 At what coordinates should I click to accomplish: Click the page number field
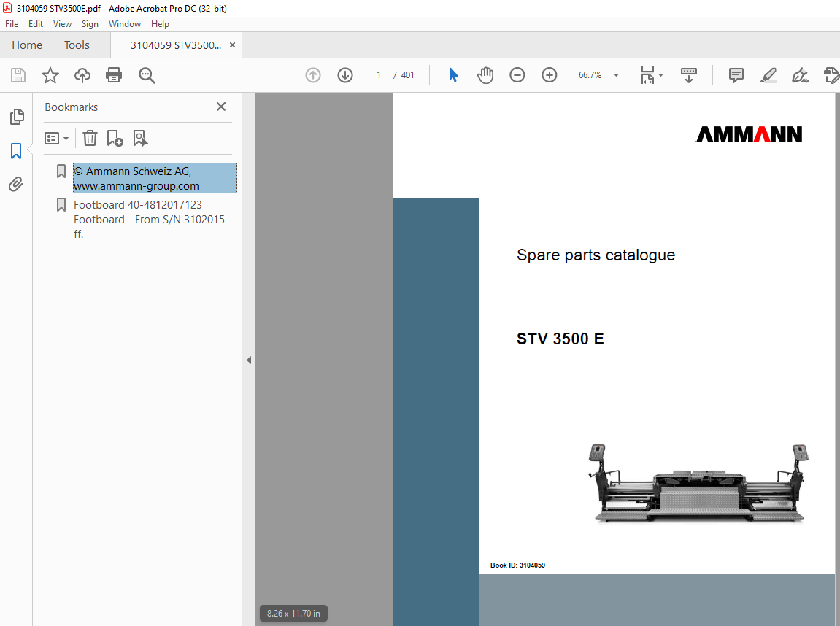tap(378, 75)
